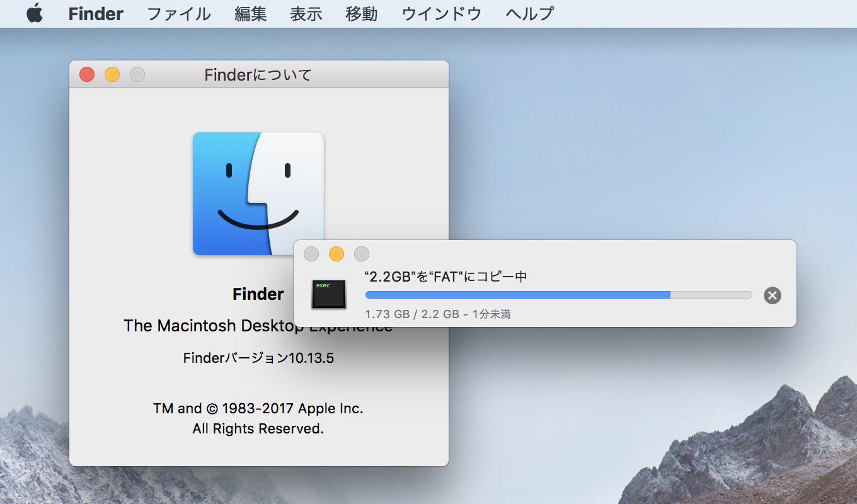Click the large Finder face icon
857x504 pixels.
coord(258,193)
